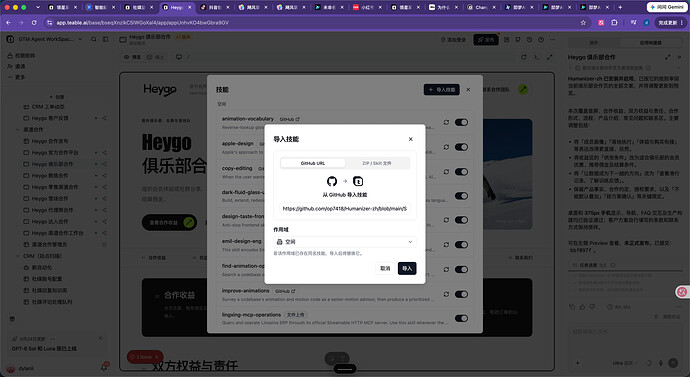The image size is (690, 377).
Task: Sync the improve-animations skill
Action: [446, 294]
